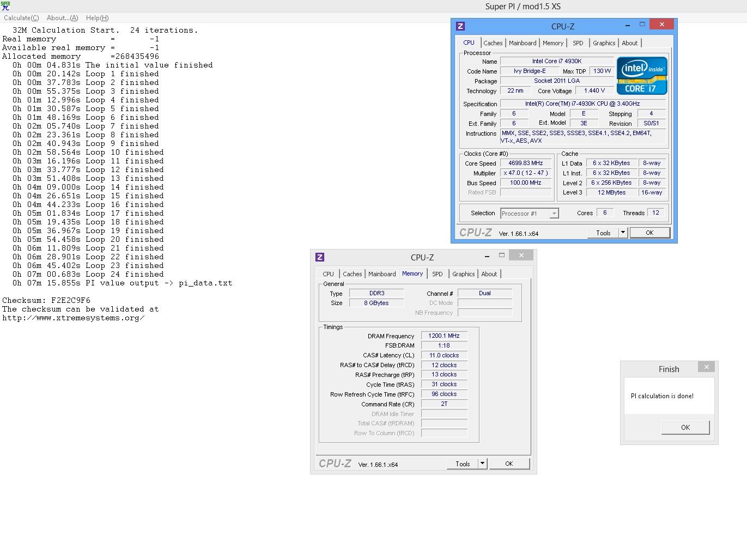
Task: Open Tools dropdown arrow in the CPU window
Action: tap(623, 233)
